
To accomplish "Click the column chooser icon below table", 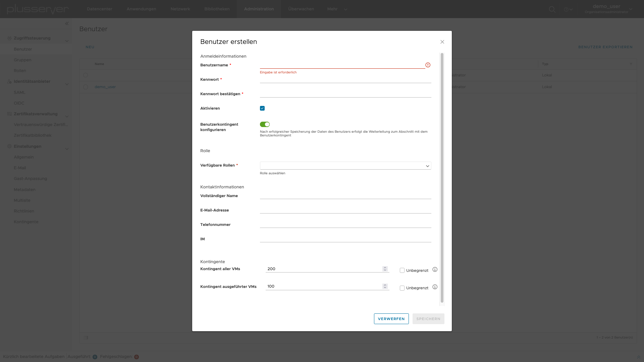I will click(x=86, y=338).
